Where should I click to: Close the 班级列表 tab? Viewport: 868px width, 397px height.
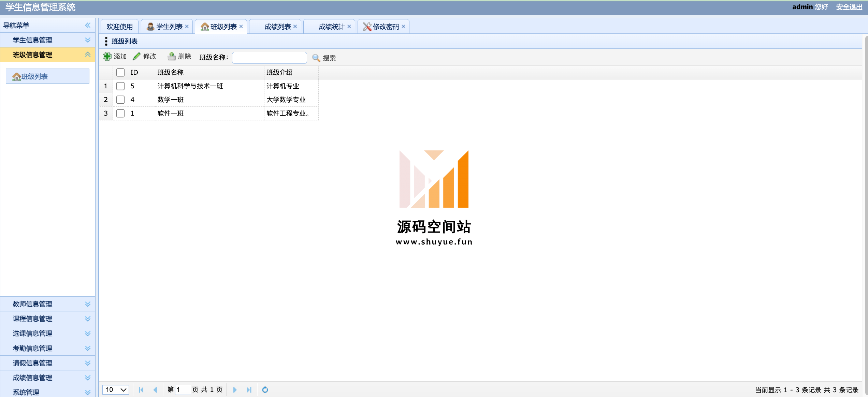241,27
